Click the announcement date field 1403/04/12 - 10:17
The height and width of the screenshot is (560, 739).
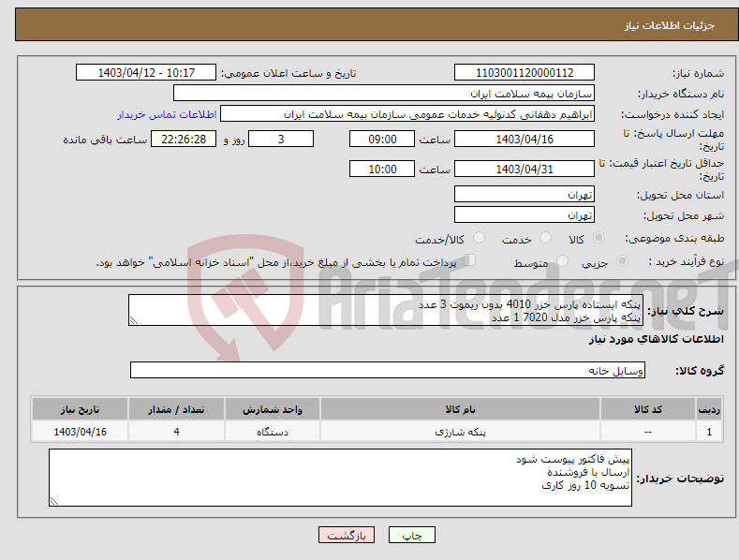[x=145, y=73]
